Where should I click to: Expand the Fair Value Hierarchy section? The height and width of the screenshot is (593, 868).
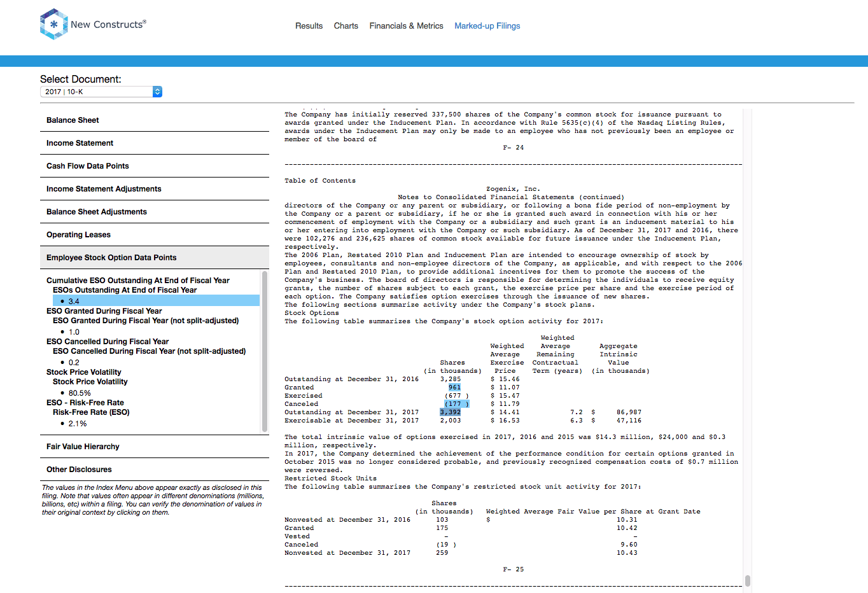pos(155,447)
